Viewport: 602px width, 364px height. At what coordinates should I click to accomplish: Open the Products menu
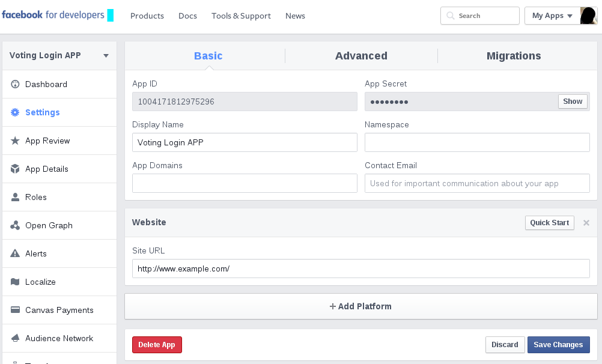147,16
